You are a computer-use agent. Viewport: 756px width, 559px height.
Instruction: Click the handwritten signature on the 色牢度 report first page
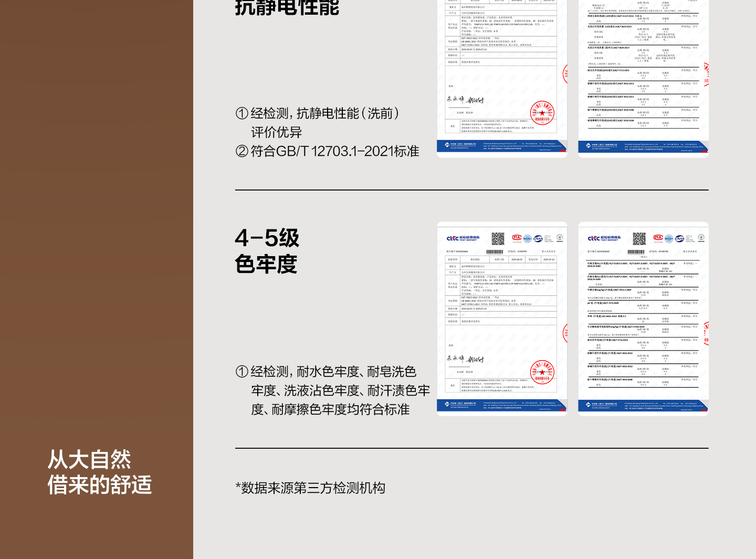465,359
